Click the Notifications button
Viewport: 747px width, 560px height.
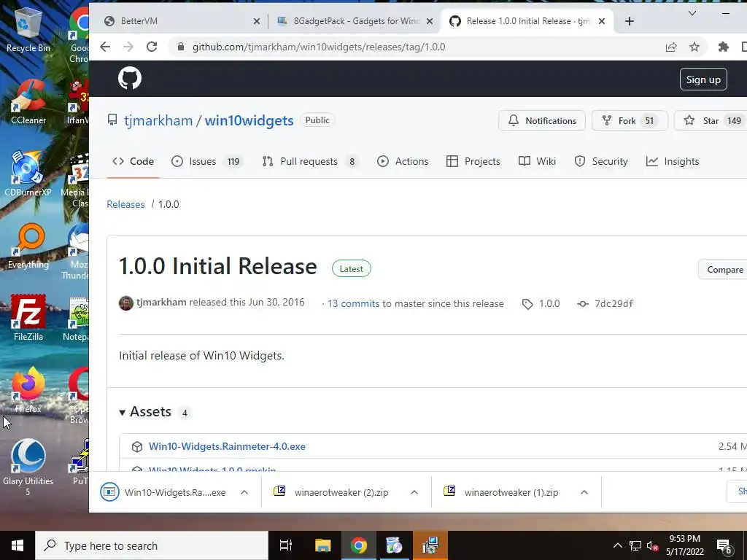coord(542,120)
